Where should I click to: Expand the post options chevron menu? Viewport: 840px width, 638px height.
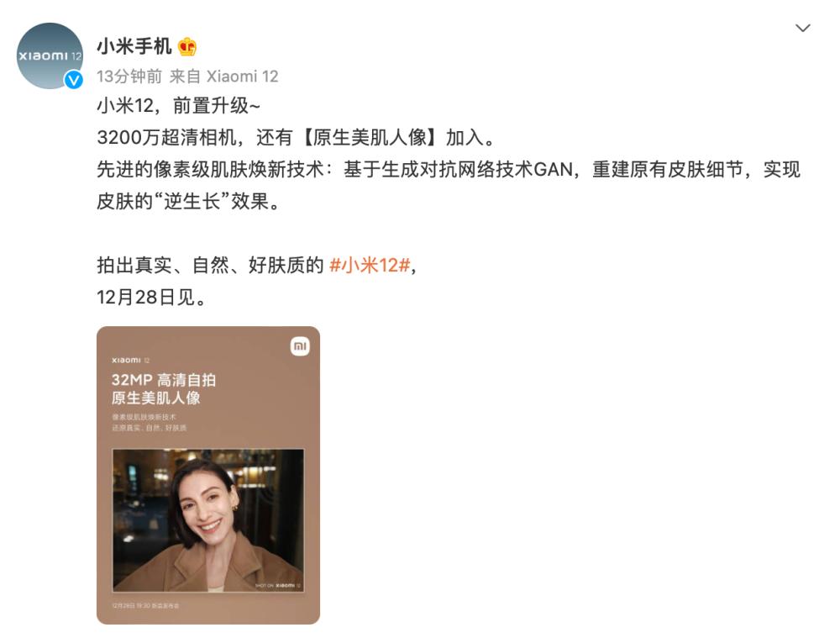[x=802, y=28]
